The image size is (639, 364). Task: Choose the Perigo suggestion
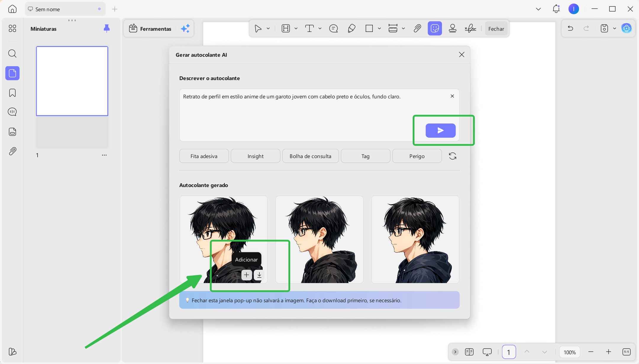tap(417, 156)
